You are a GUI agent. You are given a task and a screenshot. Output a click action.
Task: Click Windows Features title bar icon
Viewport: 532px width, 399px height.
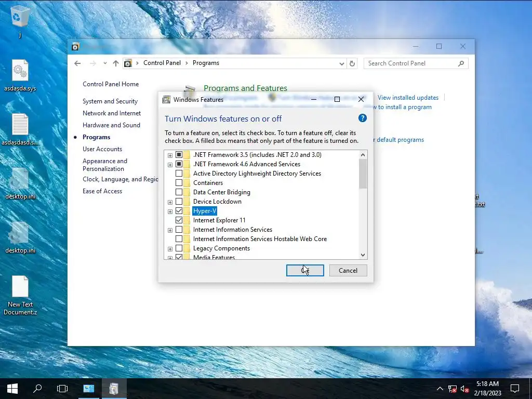point(166,99)
